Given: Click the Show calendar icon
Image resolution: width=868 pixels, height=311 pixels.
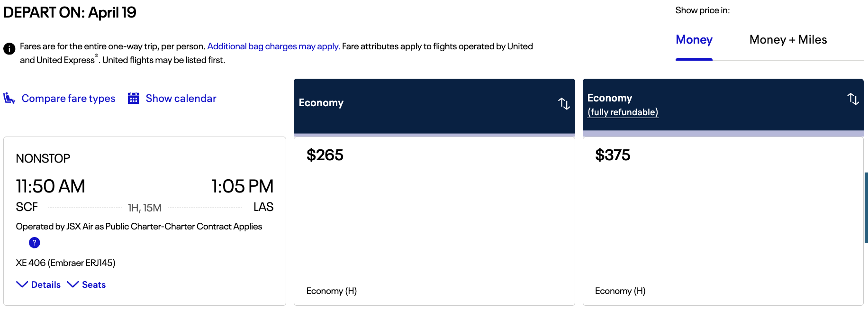Looking at the screenshot, I should [x=133, y=98].
